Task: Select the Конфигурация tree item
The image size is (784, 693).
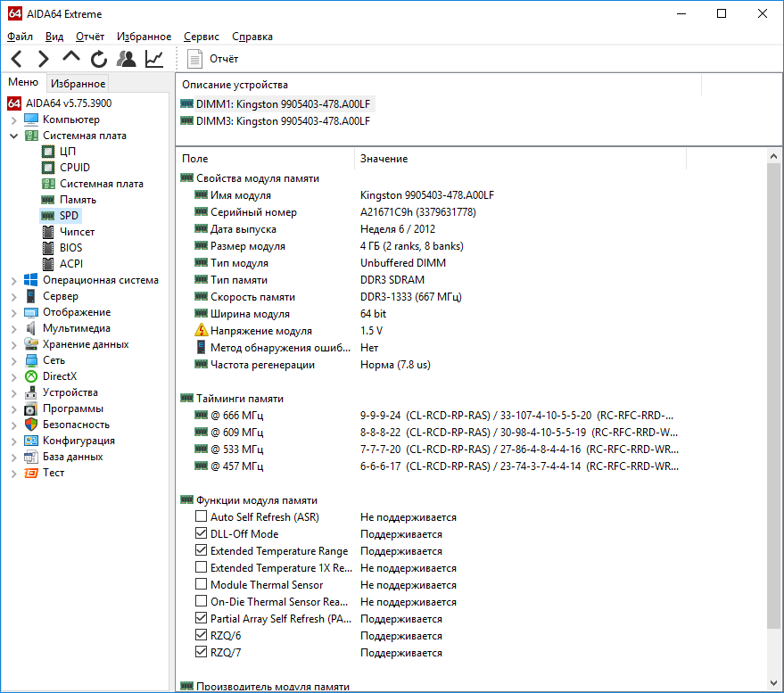Action: click(x=78, y=441)
